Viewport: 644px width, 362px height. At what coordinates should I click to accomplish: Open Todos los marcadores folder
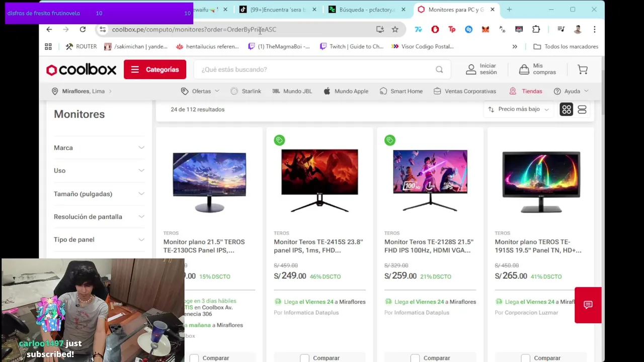click(x=566, y=46)
